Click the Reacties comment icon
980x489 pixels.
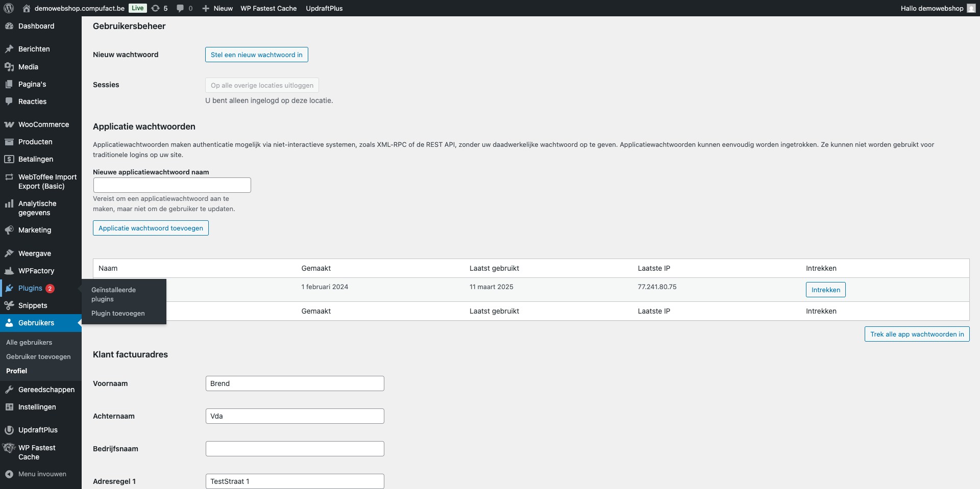(9, 101)
